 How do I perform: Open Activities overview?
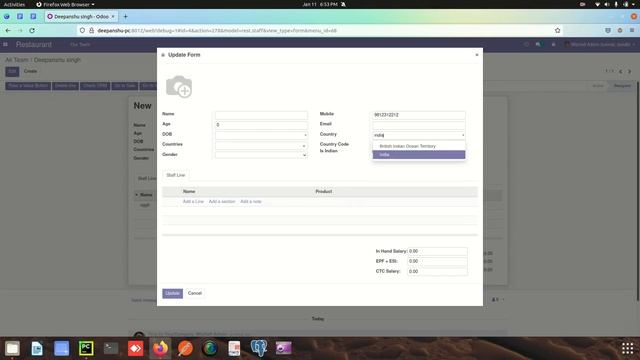[14, 4]
